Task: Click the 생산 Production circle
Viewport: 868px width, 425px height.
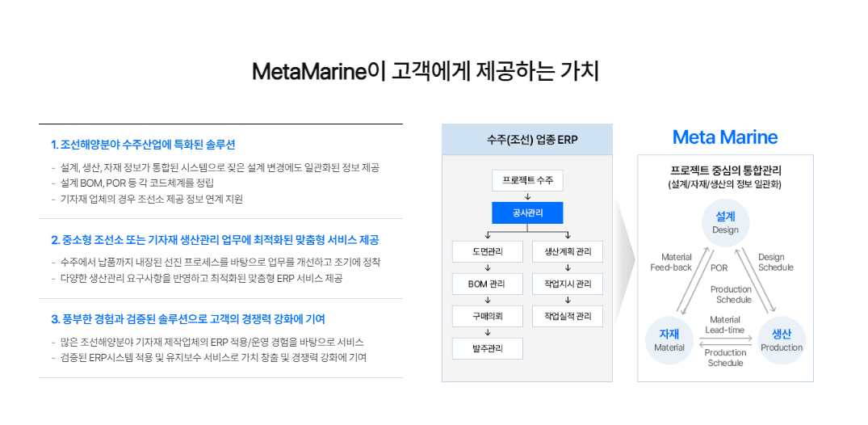Action: [x=782, y=340]
